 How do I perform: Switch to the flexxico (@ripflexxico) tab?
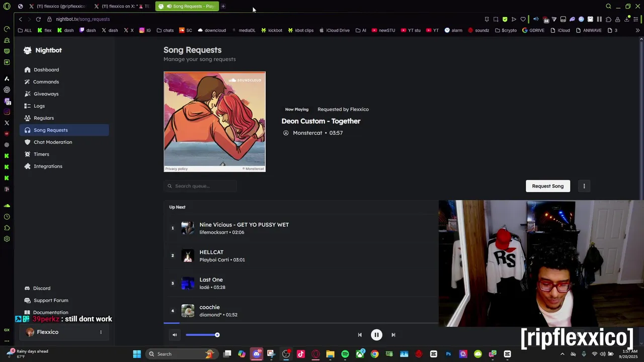tap(57, 6)
